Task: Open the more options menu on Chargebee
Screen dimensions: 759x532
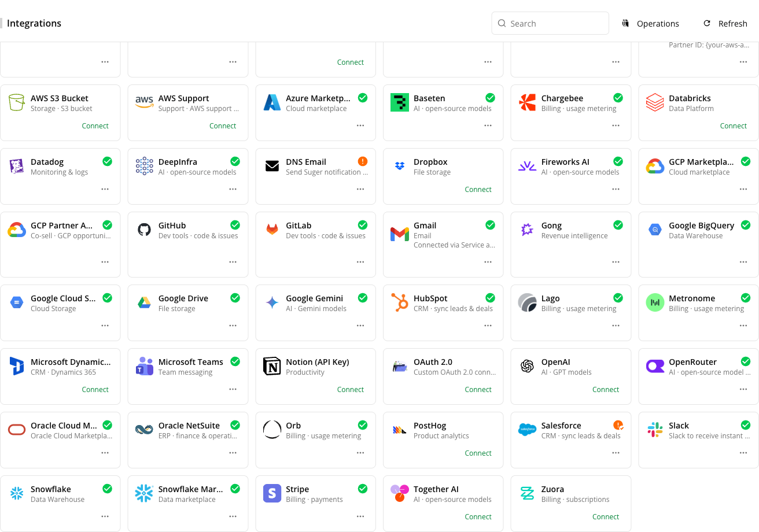Action: (616, 125)
